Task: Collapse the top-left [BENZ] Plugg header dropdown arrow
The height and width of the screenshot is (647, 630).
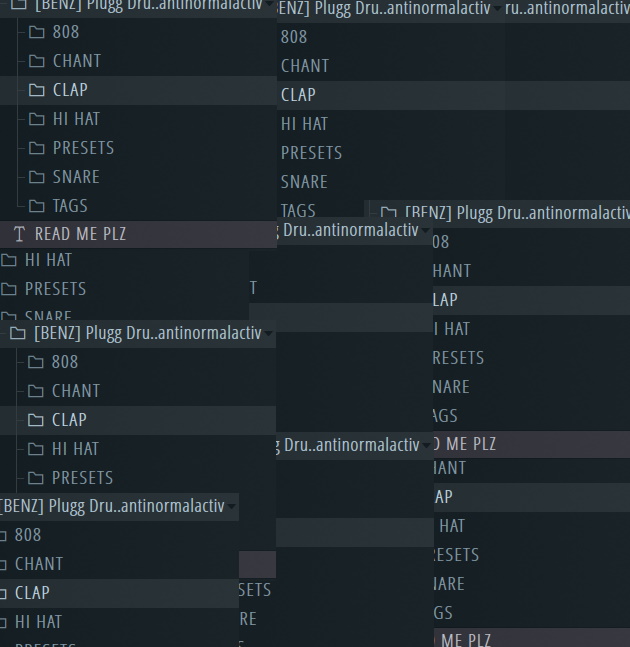Action: coord(269,5)
